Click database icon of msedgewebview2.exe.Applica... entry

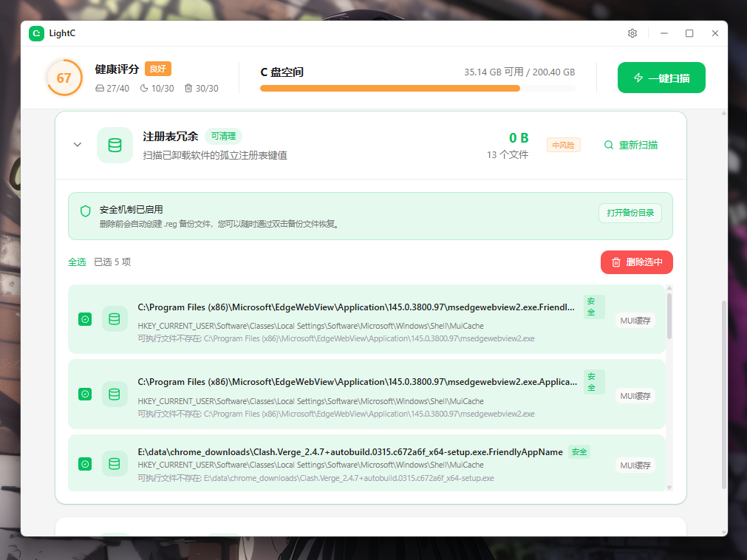pyautogui.click(x=115, y=395)
